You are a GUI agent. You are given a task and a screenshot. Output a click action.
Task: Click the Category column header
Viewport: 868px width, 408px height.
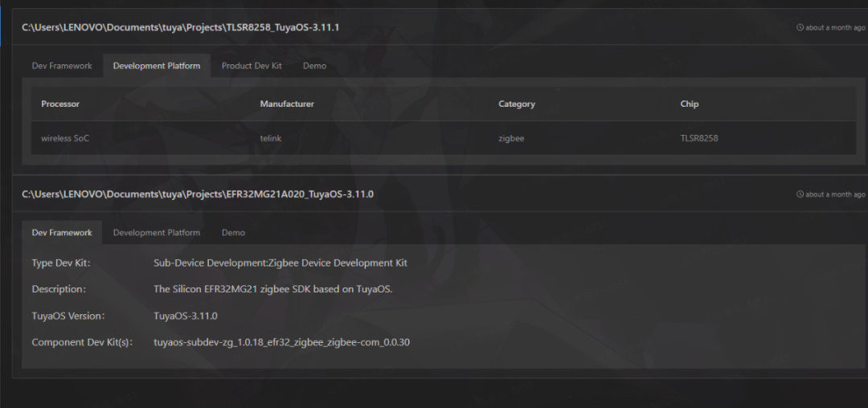click(x=517, y=104)
